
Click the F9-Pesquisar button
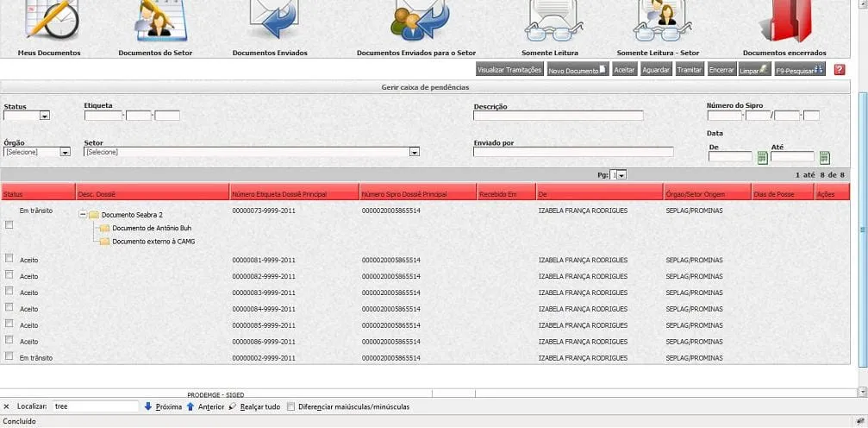[800, 70]
